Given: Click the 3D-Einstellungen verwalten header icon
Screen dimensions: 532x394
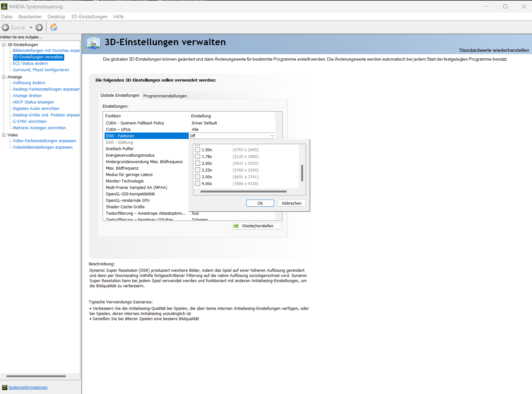Looking at the screenshot, I should [x=94, y=43].
